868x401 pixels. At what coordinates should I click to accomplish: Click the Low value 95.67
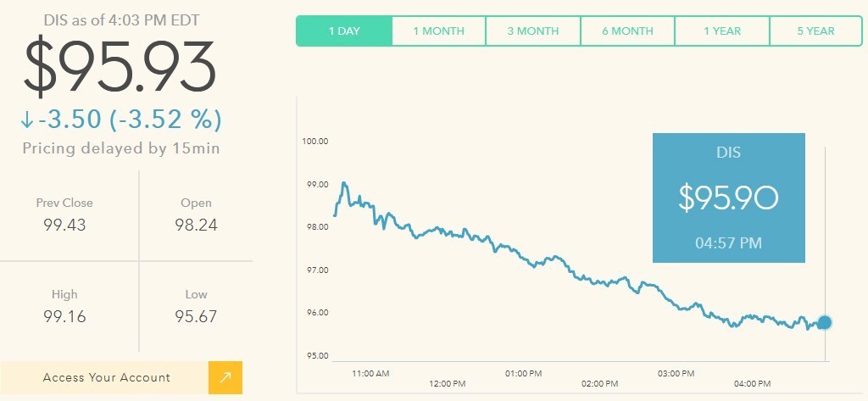click(196, 316)
